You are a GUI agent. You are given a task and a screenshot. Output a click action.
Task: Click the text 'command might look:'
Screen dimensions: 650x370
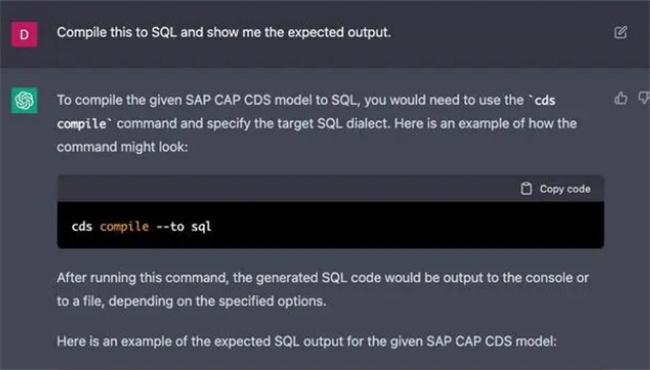pos(122,147)
